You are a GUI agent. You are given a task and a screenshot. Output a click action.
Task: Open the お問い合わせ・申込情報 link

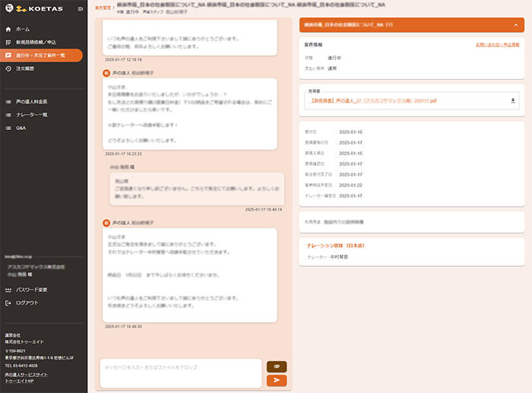[497, 46]
